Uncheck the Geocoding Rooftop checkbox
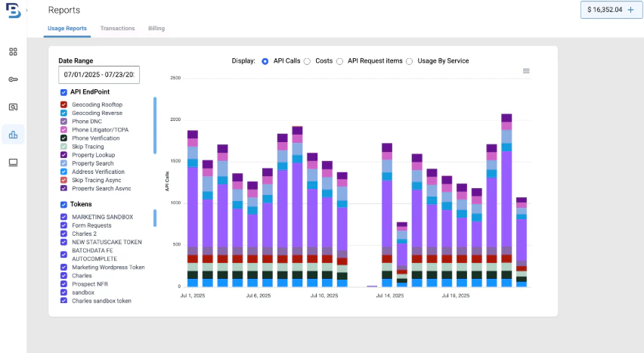The height and width of the screenshot is (353, 644). click(63, 105)
